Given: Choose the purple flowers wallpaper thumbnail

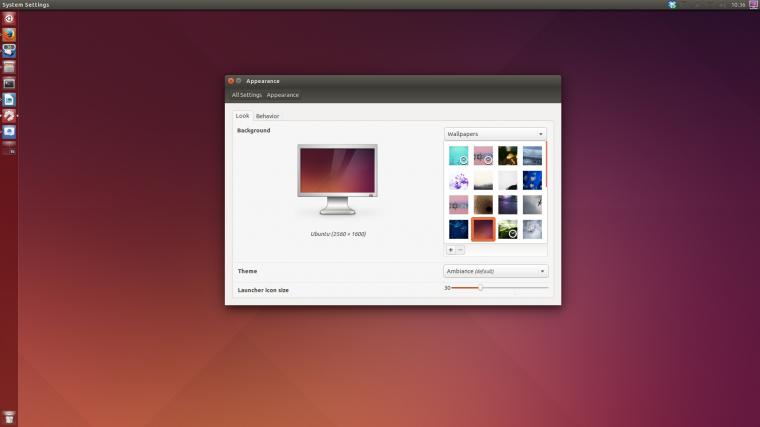Looking at the screenshot, I should 459,180.
